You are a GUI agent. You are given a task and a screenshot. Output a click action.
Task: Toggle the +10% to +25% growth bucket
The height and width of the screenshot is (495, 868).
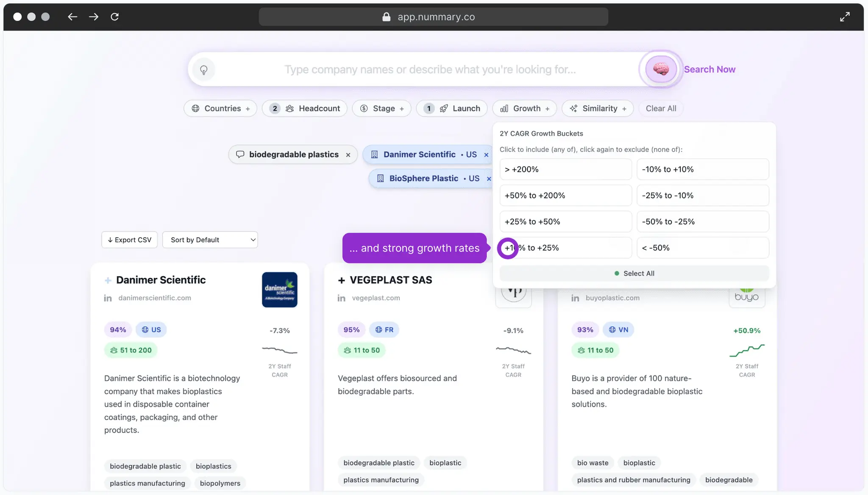coord(565,248)
